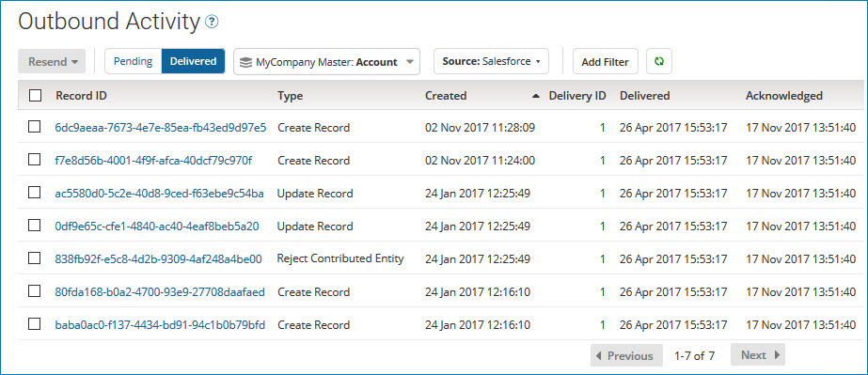The image size is (868, 375).
Task: Click Create Record type for baba0ac0 row
Action: pos(313,324)
